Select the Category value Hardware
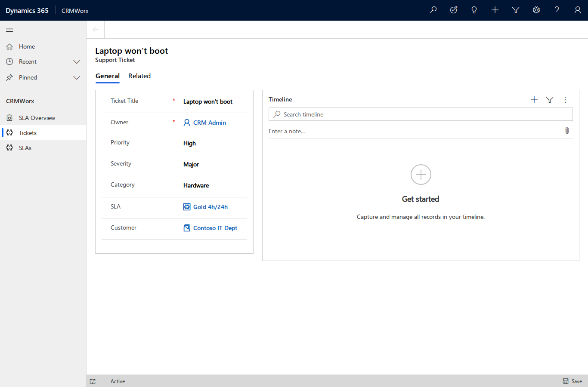This screenshot has height=387, width=588. (196, 185)
